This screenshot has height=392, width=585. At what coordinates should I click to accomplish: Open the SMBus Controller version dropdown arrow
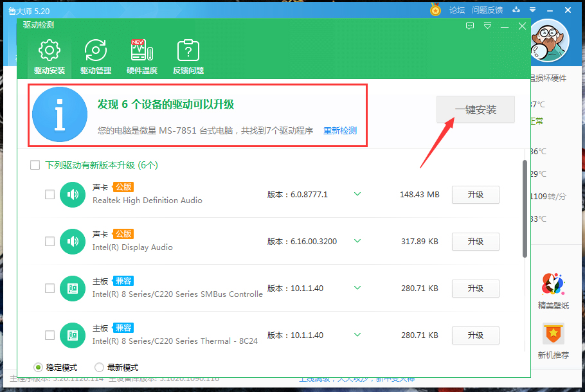point(357,288)
